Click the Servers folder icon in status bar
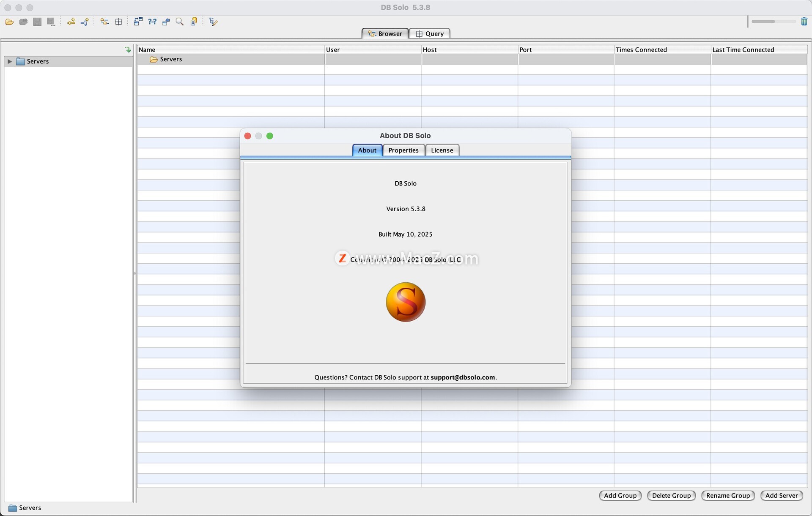Image resolution: width=812 pixels, height=516 pixels. pos(13,508)
